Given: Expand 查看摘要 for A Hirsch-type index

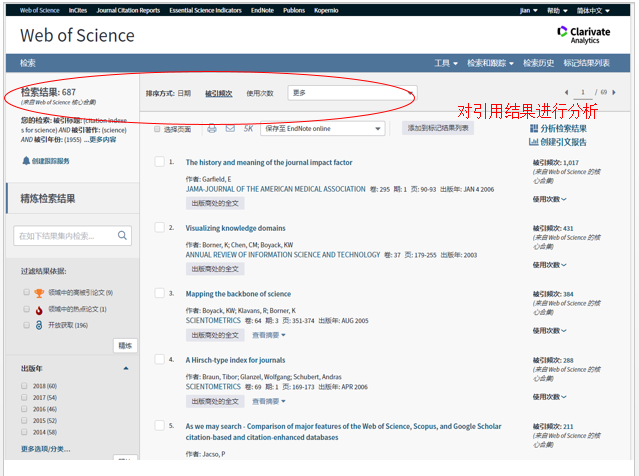Looking at the screenshot, I should coord(269,401).
